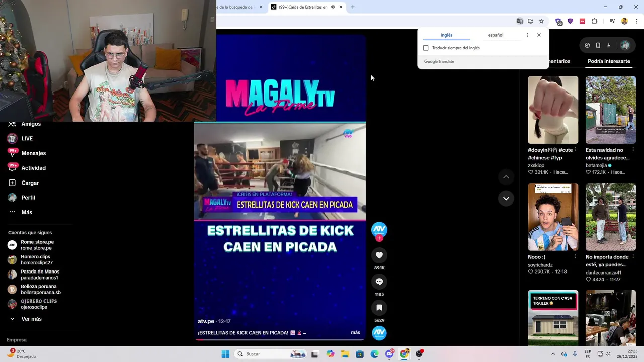Open the TikTok account avatar at top right
Viewport: 644px width, 362px height.
point(625,45)
